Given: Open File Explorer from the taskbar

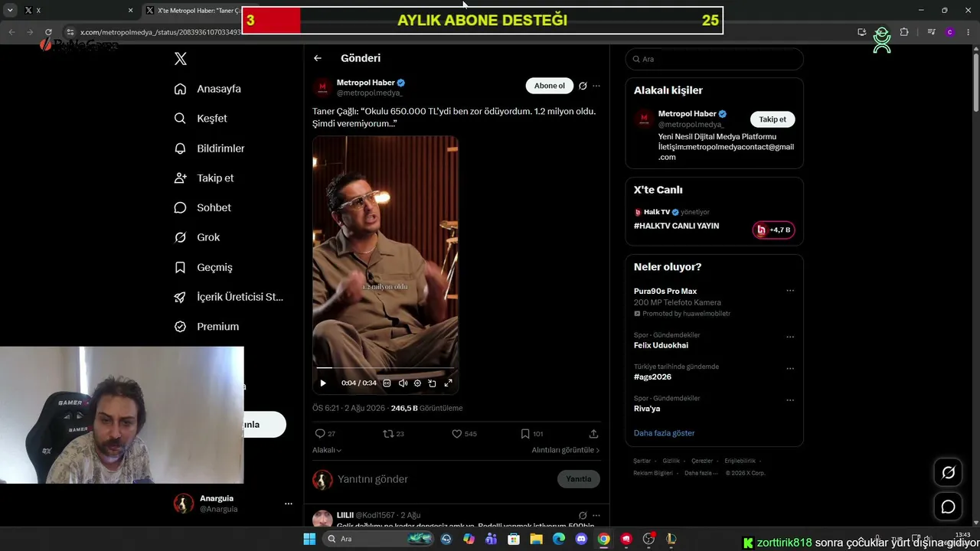Looking at the screenshot, I should click(x=537, y=539).
